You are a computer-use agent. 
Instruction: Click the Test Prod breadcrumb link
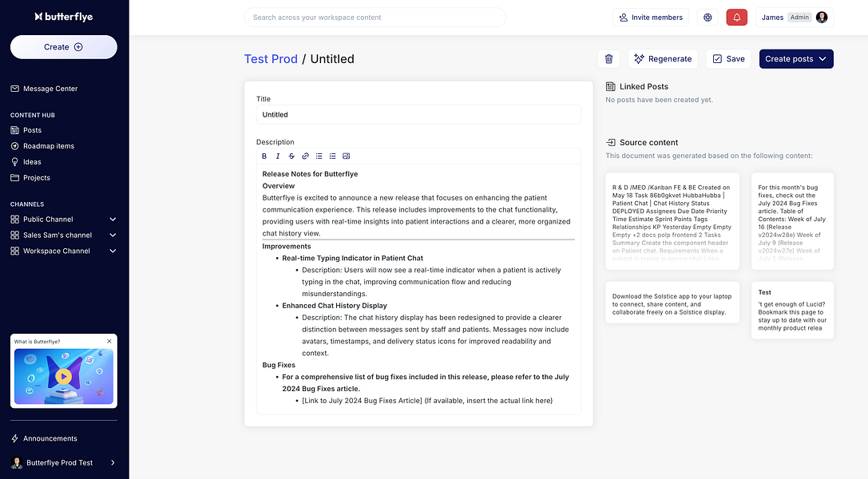point(271,59)
